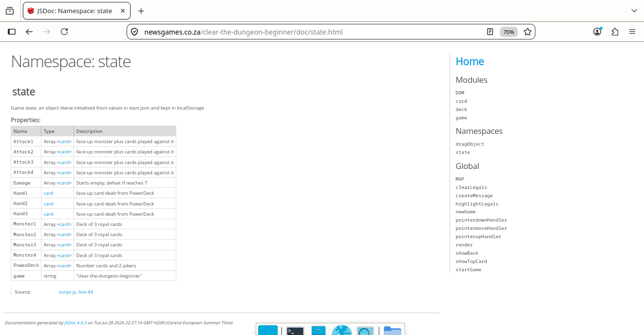The height and width of the screenshot is (335, 644).
Task: Open the MAP global link
Action: [x=460, y=179]
